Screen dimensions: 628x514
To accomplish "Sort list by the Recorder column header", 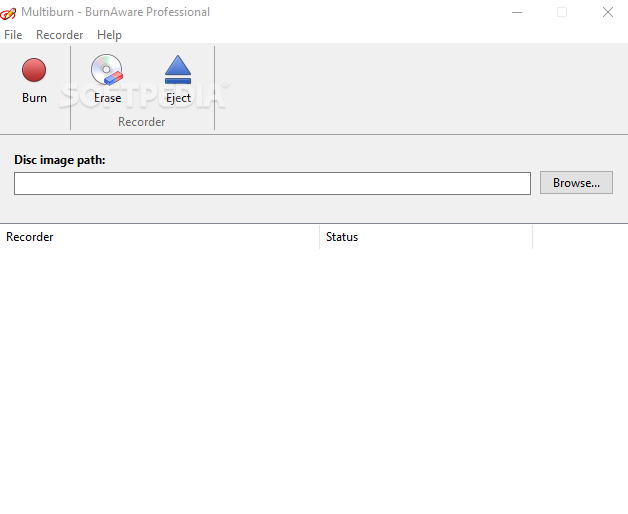I will [159, 237].
